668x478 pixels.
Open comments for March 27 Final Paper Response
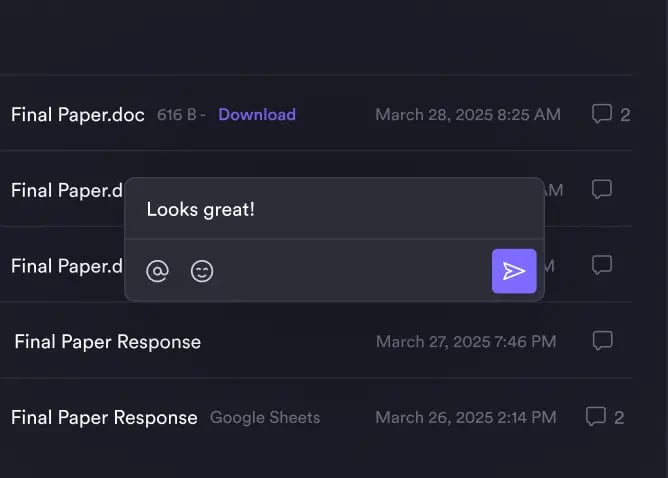pyautogui.click(x=602, y=341)
